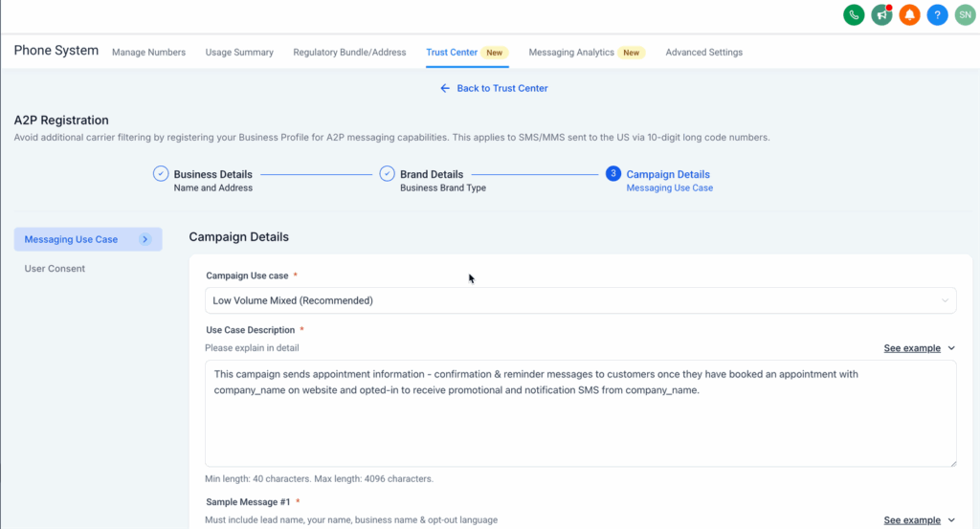Image resolution: width=980 pixels, height=529 pixels.
Task: Click the A2P Registration heading
Action: coord(61,120)
